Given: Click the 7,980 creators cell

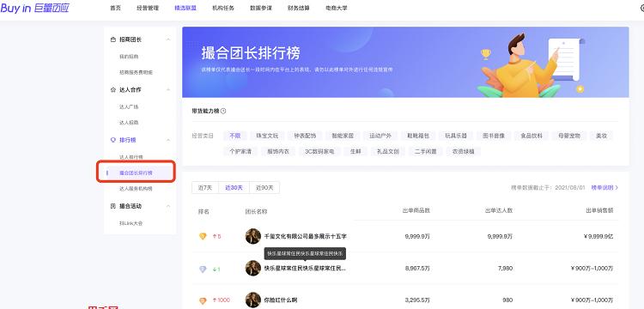Looking at the screenshot, I should [x=505, y=269].
